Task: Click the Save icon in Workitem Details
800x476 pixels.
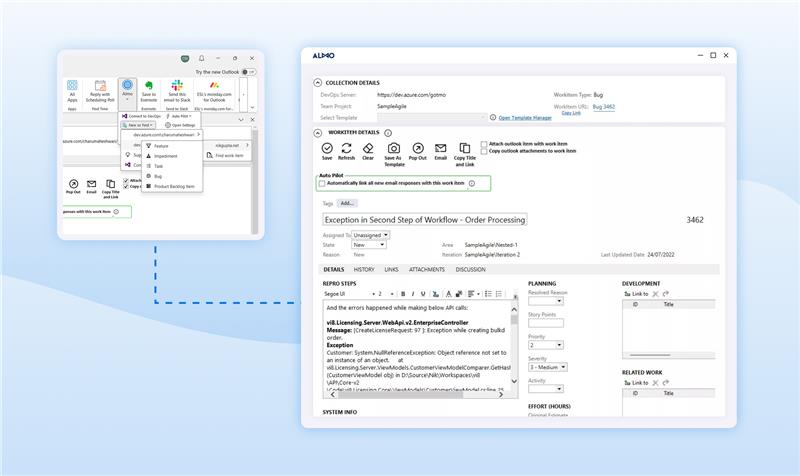Action: (327, 148)
